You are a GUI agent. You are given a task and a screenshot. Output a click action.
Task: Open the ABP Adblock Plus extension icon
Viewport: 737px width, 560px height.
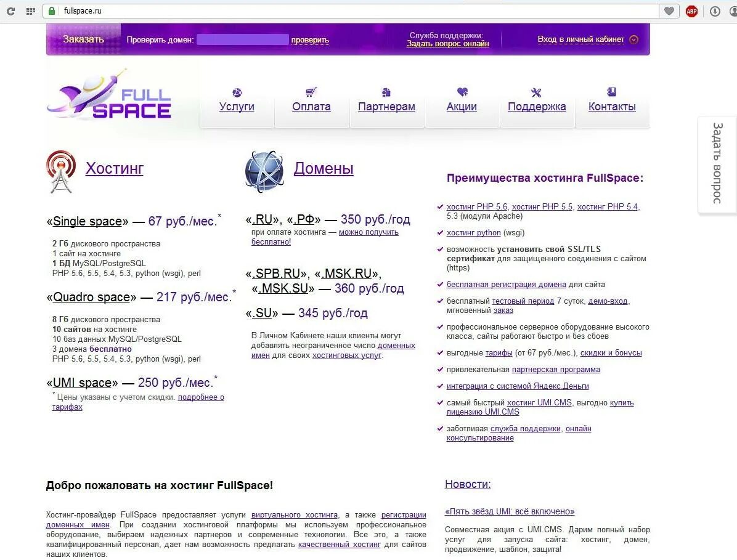tap(691, 11)
